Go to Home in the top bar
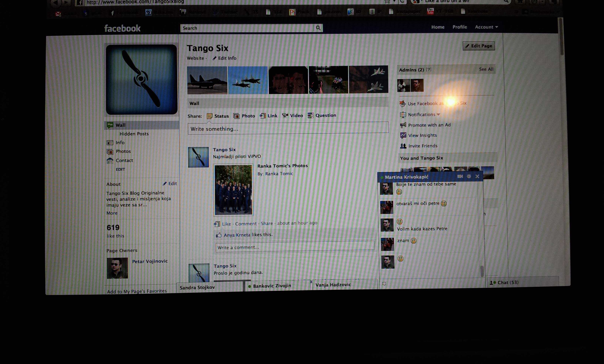The image size is (604, 364). pyautogui.click(x=438, y=27)
